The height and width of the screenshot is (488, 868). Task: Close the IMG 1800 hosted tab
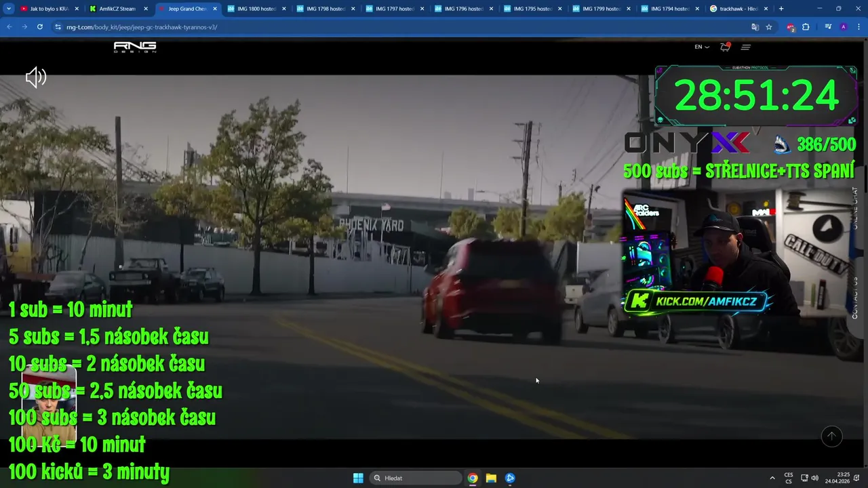click(284, 9)
